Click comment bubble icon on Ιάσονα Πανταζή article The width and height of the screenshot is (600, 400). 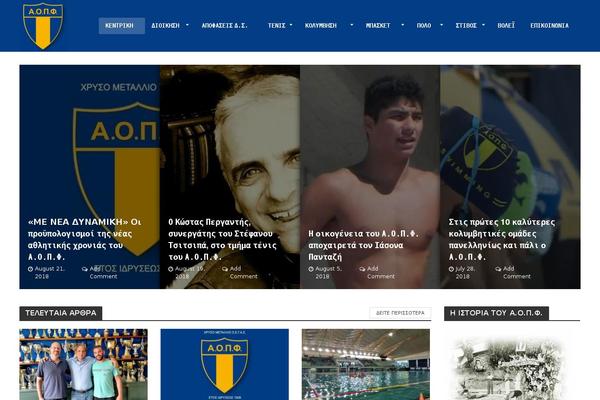click(362, 269)
